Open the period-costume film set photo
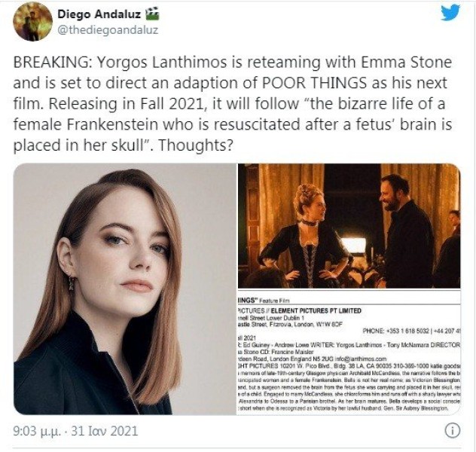Screen dimensions: 476x452 pyautogui.click(x=349, y=226)
